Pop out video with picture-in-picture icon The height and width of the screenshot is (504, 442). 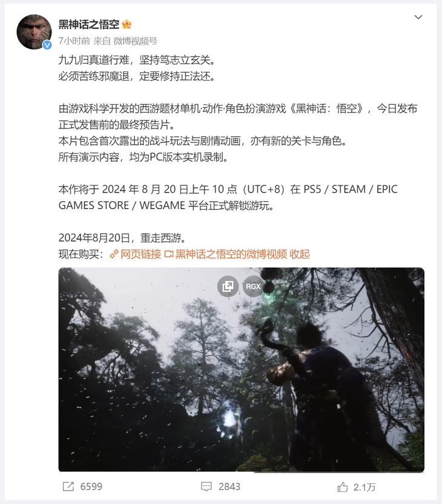pyautogui.click(x=228, y=286)
